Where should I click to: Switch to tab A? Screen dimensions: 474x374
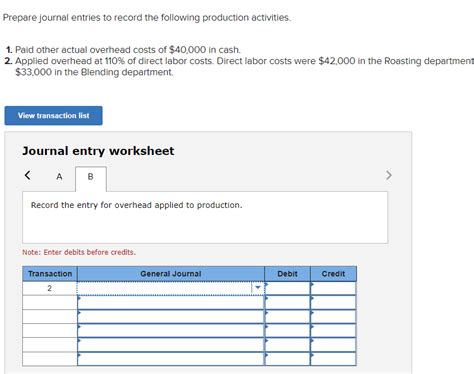59,176
